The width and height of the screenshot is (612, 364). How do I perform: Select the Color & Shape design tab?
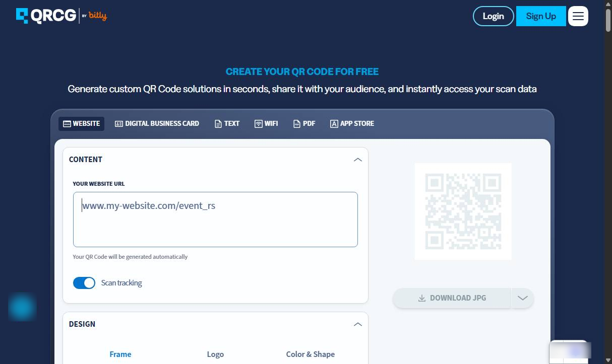pos(311,354)
